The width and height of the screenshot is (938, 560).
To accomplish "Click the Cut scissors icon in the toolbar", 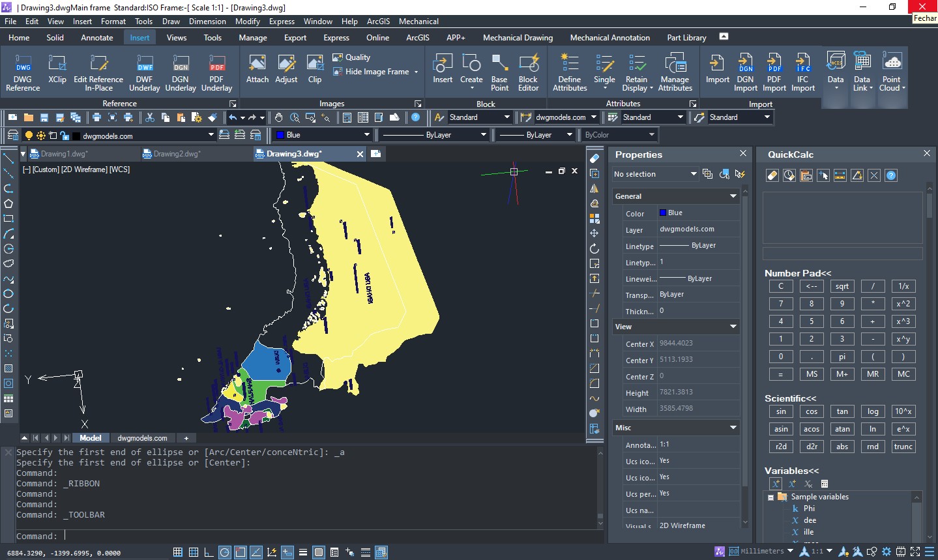I will [x=150, y=117].
